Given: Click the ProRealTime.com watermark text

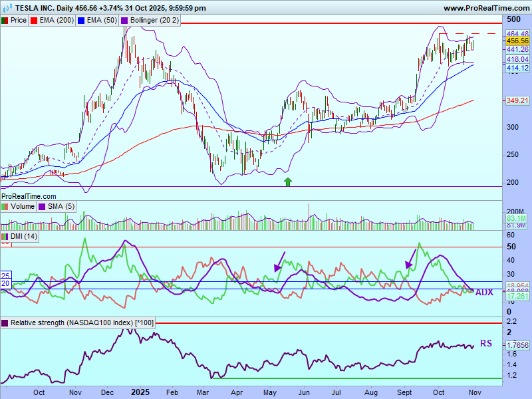Looking at the screenshot, I should 29,196.
